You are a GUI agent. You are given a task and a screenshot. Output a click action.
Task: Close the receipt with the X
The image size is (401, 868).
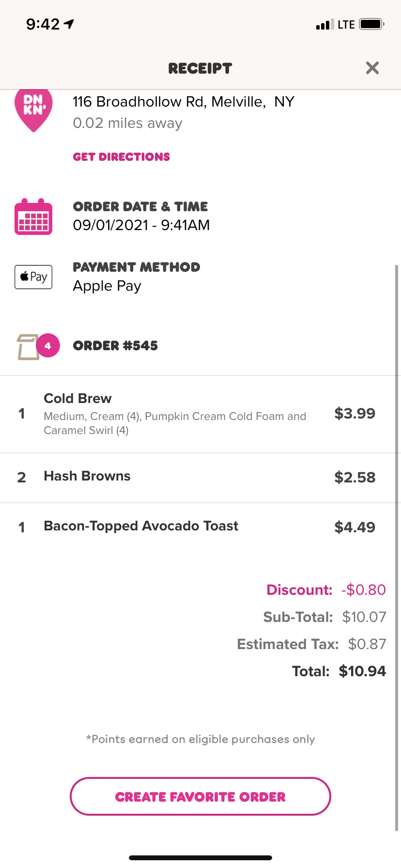[372, 68]
